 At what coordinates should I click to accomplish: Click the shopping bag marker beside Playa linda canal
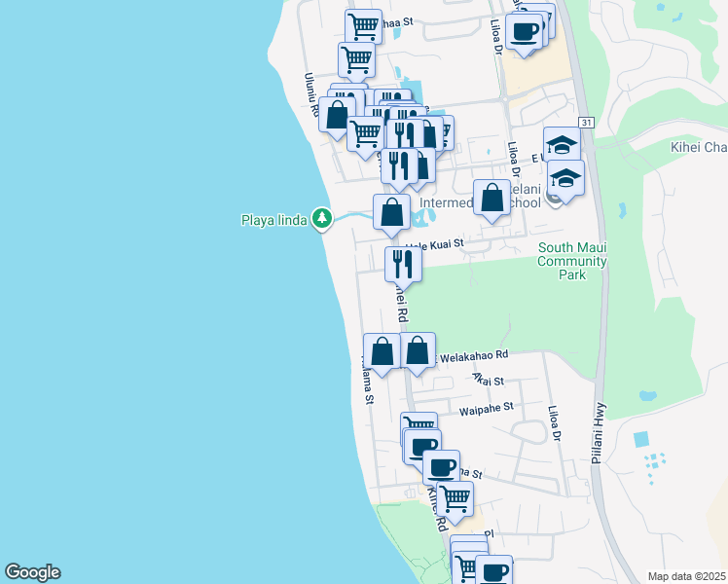(392, 211)
